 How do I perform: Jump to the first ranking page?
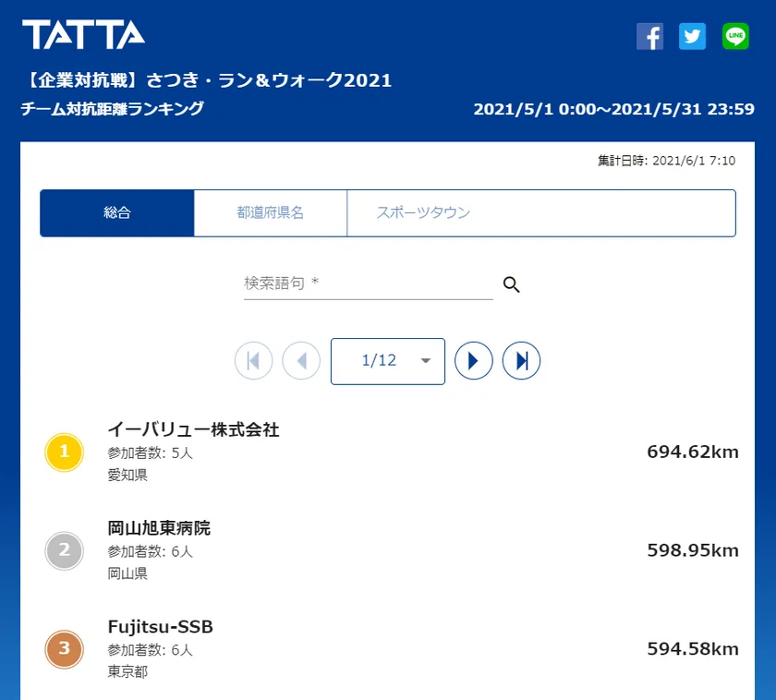[x=254, y=361]
